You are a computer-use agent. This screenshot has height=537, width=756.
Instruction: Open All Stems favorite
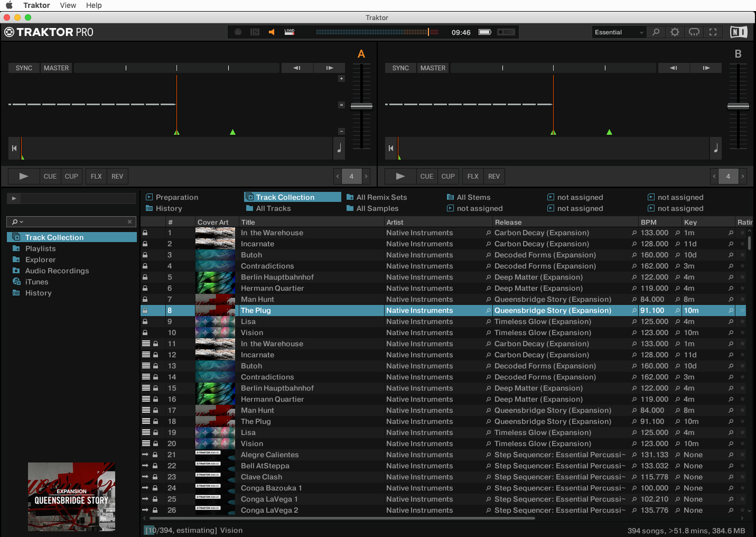pos(469,197)
